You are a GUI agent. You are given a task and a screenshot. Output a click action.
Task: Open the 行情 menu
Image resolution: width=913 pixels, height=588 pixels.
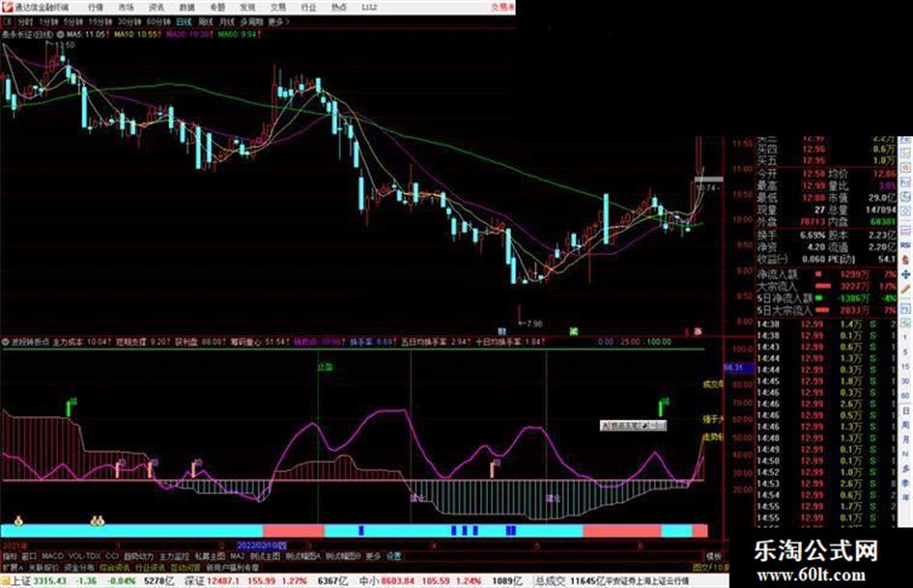[96, 8]
